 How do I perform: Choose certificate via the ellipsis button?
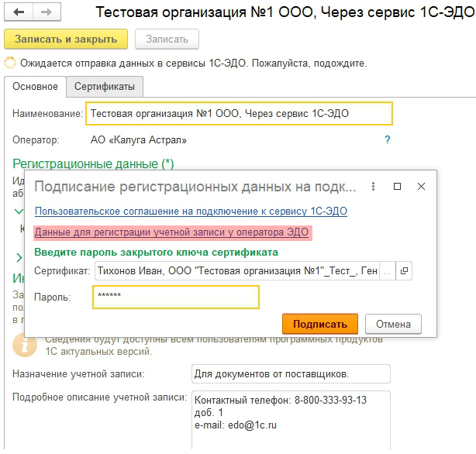point(388,270)
